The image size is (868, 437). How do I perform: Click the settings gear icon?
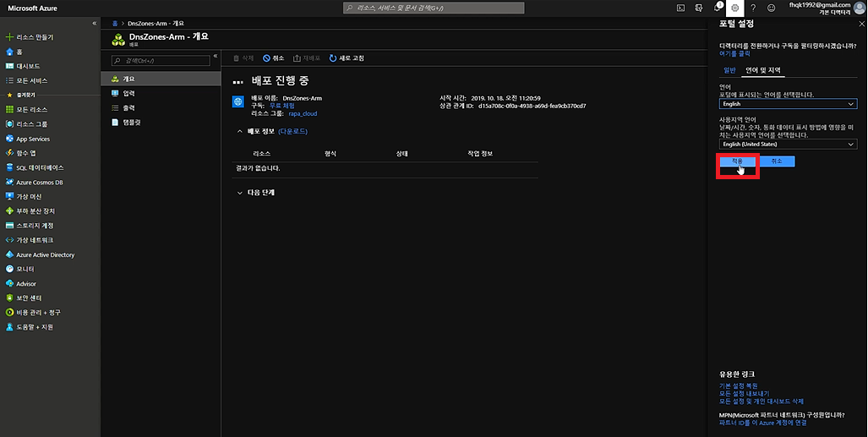point(735,8)
